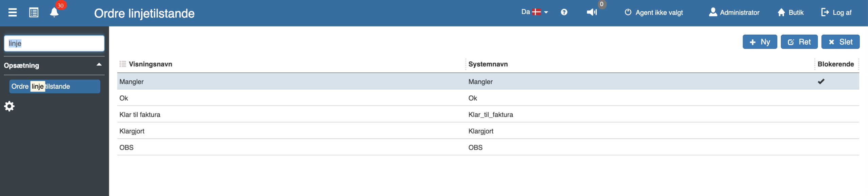Screen dimensions: 868x196
Task: Toggle Agent ikke valgt power switch
Action: 628,12
